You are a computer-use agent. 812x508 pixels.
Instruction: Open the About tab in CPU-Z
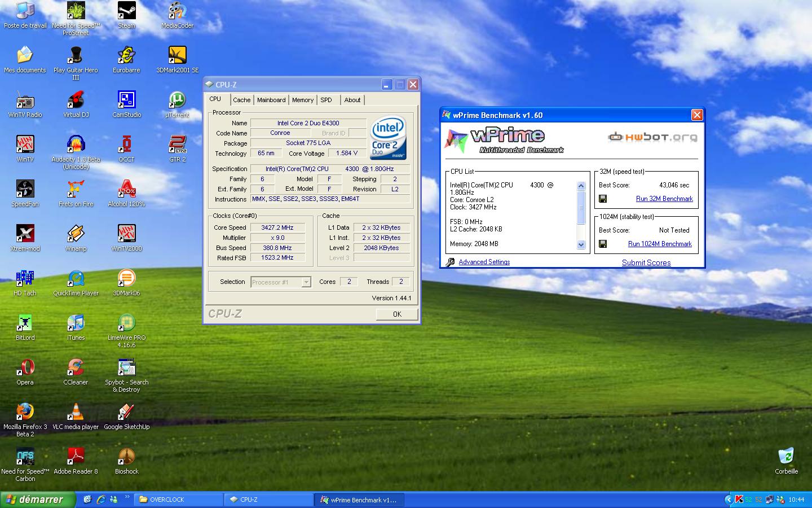pyautogui.click(x=352, y=100)
